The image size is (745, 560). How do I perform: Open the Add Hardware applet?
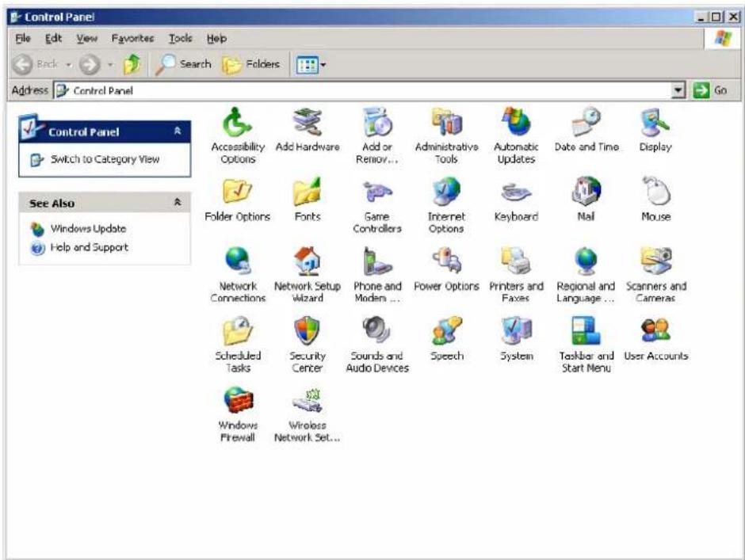(x=308, y=123)
